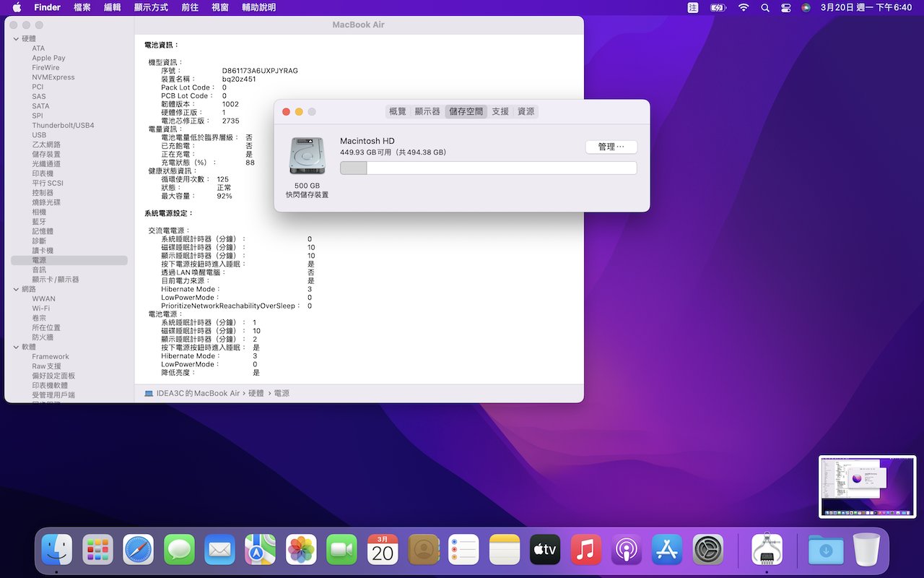Open Calendar in the Dock
Screen dimensions: 924x578
pyautogui.click(x=383, y=550)
